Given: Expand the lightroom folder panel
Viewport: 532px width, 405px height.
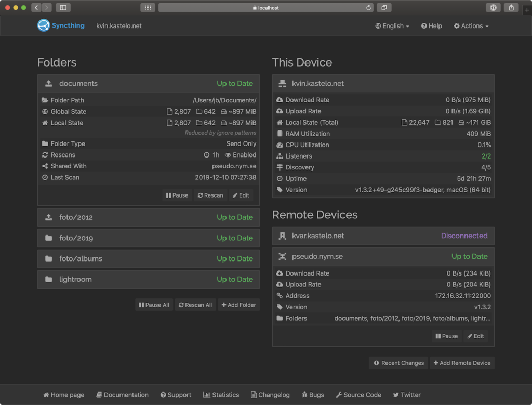Looking at the screenshot, I should (149, 279).
